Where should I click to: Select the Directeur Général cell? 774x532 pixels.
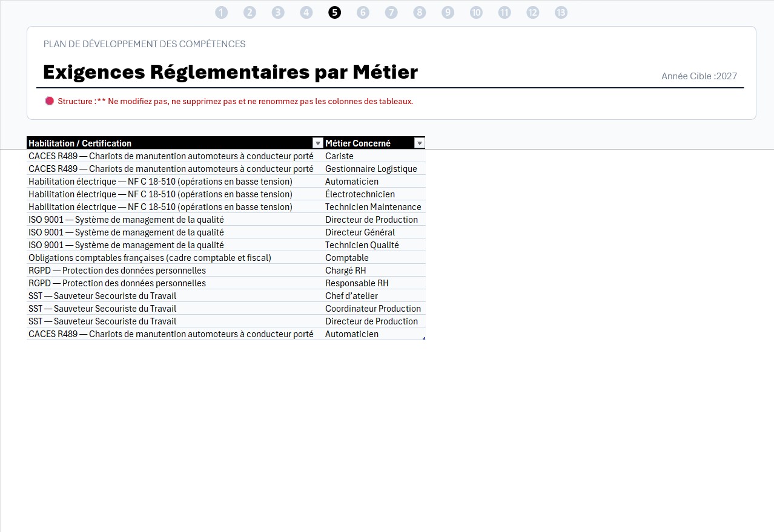pyautogui.click(x=374, y=232)
